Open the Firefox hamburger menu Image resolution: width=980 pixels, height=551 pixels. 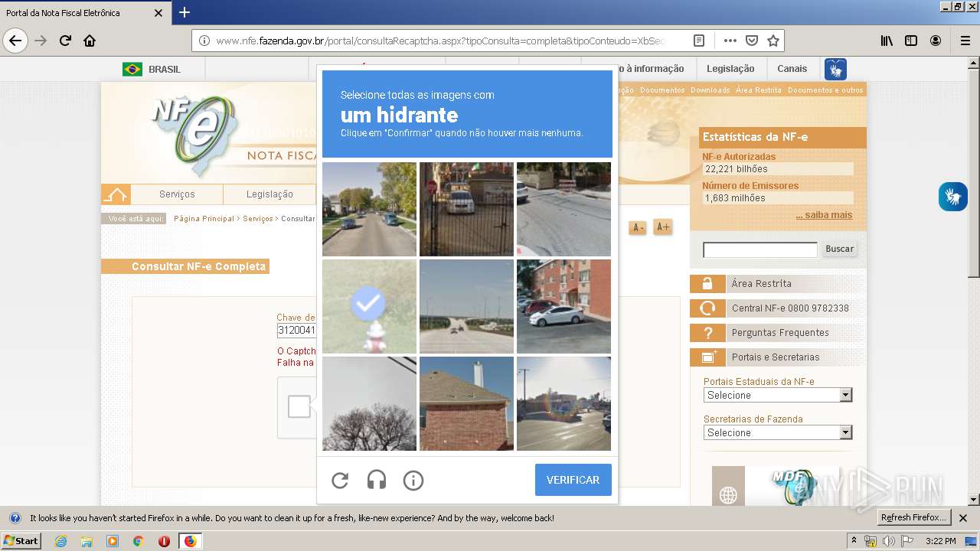point(965,41)
